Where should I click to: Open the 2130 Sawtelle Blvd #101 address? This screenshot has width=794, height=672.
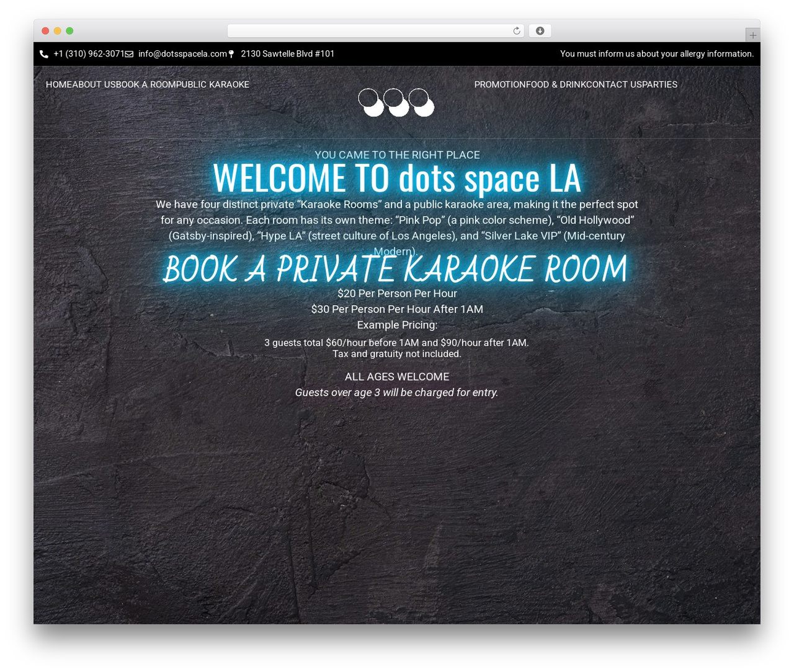pyautogui.click(x=288, y=54)
